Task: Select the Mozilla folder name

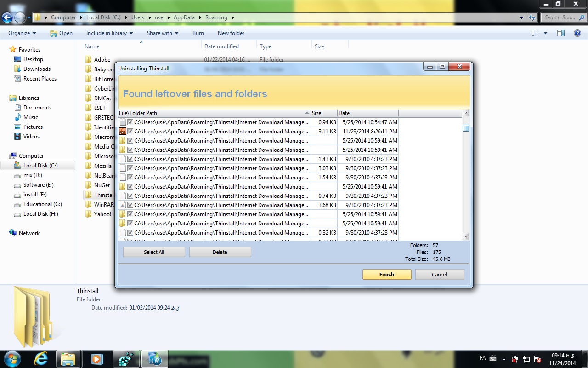Action: pyautogui.click(x=103, y=166)
